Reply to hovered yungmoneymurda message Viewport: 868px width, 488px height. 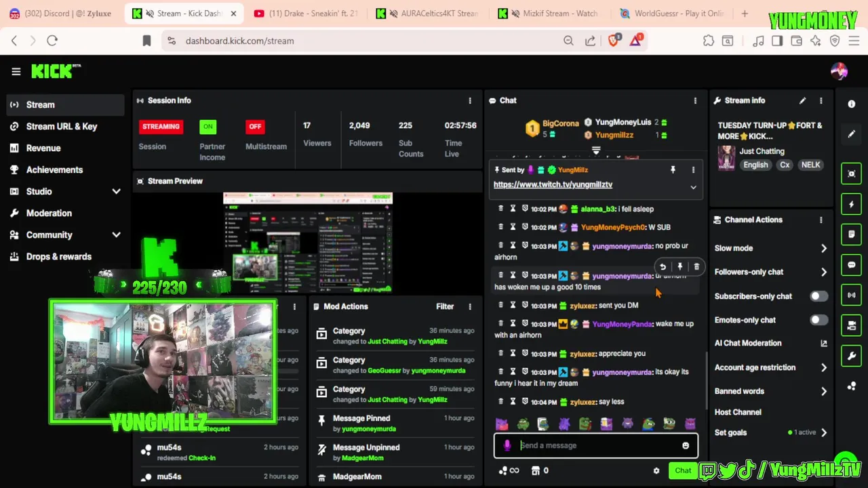pyautogui.click(x=663, y=267)
